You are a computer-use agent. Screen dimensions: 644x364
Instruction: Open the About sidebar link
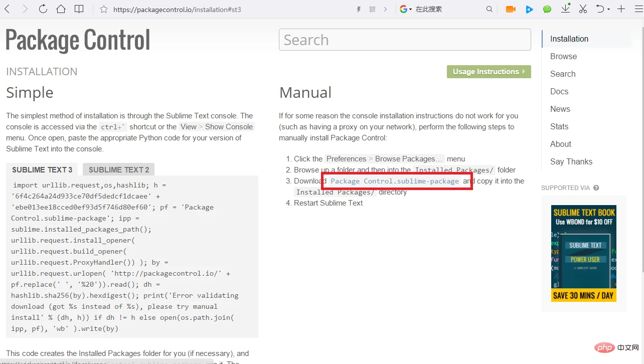[561, 144]
